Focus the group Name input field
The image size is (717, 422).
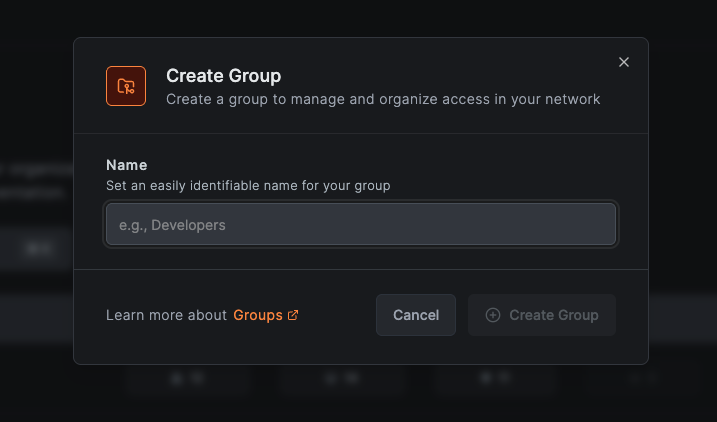pos(360,225)
